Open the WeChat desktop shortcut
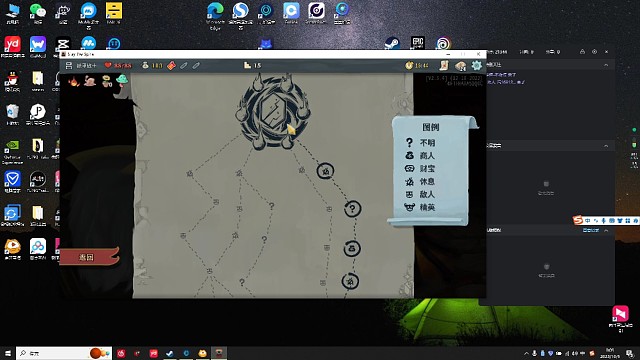This screenshot has height=360, width=640. coord(38,13)
